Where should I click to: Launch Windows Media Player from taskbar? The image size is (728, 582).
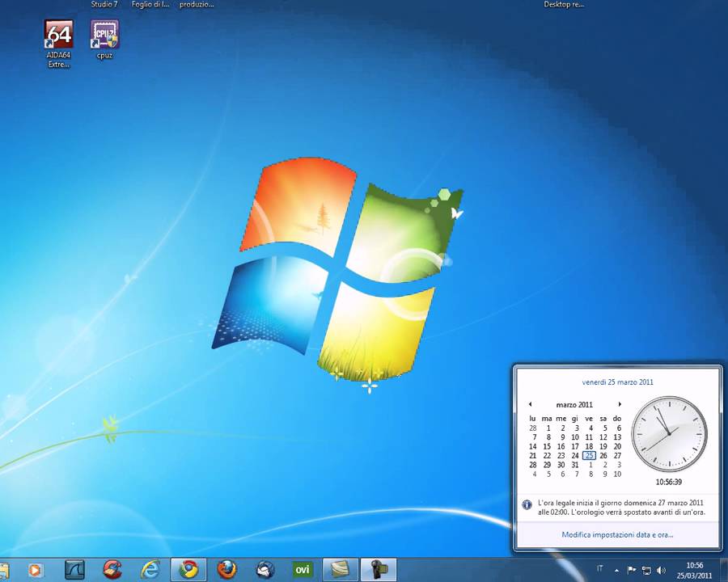pos(36,570)
